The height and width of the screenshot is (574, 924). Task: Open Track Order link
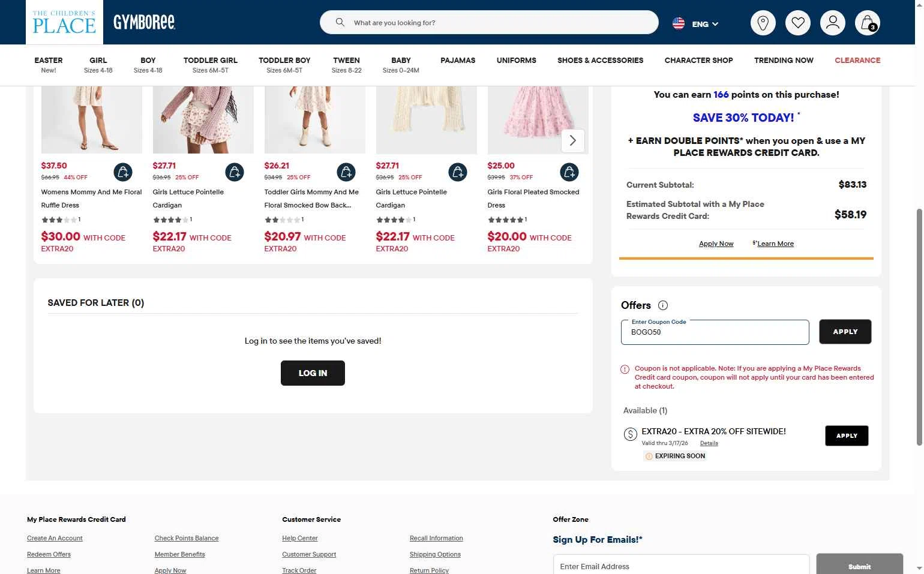click(299, 570)
